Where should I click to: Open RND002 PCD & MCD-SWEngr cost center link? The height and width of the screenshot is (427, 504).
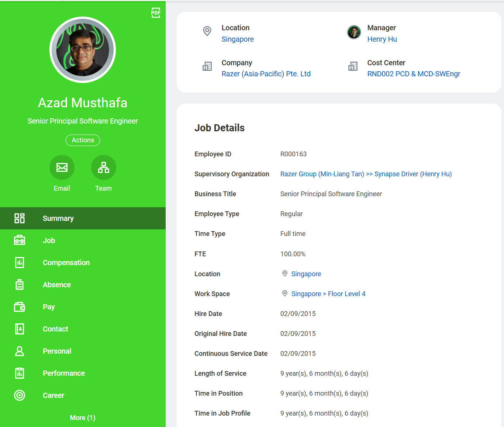(414, 74)
